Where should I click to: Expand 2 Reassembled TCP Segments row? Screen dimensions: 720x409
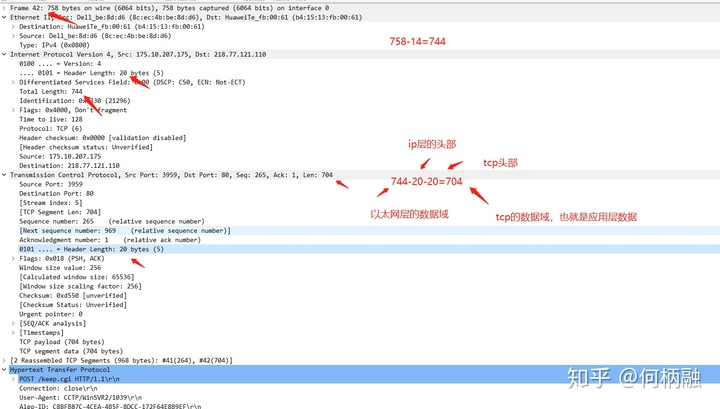tap(4, 360)
